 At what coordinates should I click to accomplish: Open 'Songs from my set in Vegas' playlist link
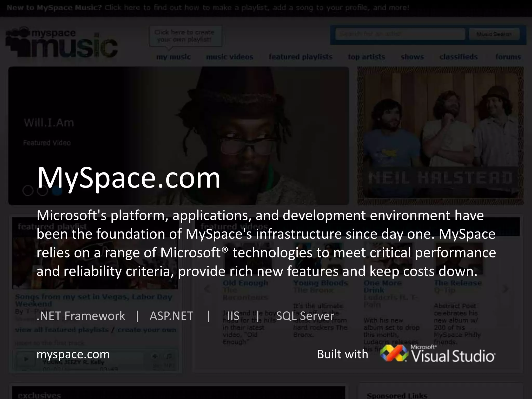tap(94, 300)
